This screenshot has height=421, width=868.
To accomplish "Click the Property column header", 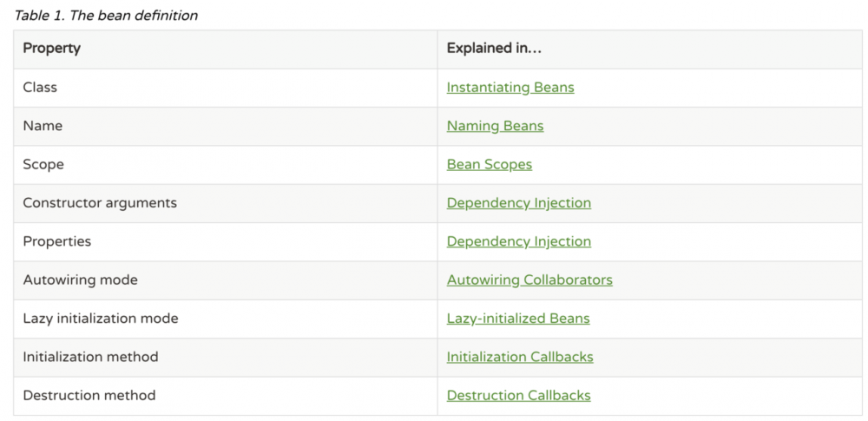I will [51, 49].
